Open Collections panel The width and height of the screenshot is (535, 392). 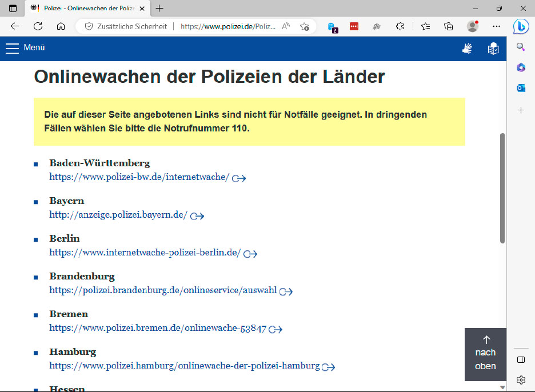[448, 26]
